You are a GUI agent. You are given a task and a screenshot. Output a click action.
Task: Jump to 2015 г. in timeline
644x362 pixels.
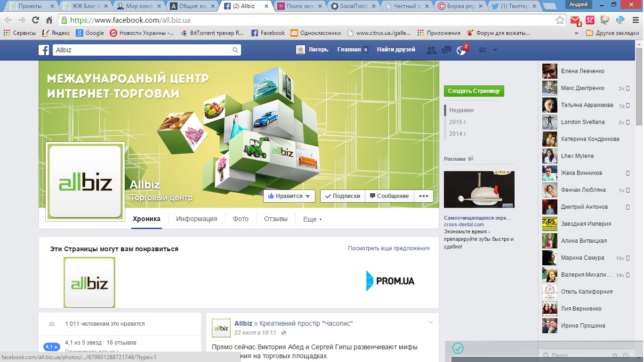pos(458,122)
